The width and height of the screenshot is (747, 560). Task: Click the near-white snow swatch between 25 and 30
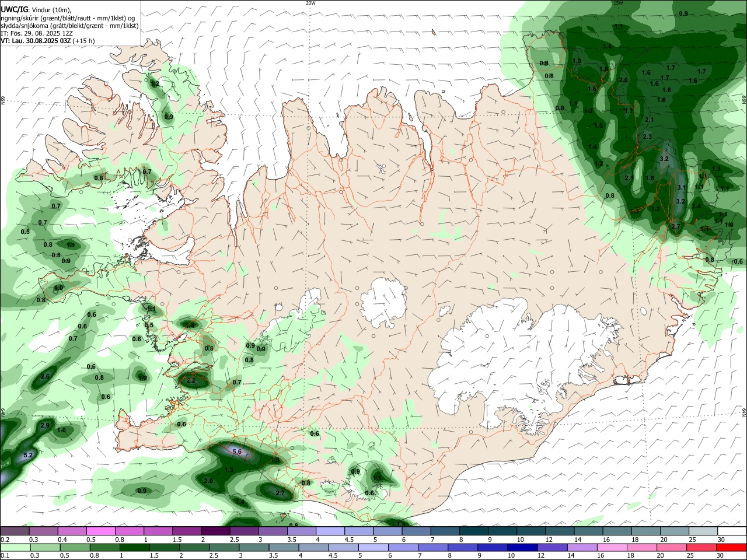pos(703,531)
